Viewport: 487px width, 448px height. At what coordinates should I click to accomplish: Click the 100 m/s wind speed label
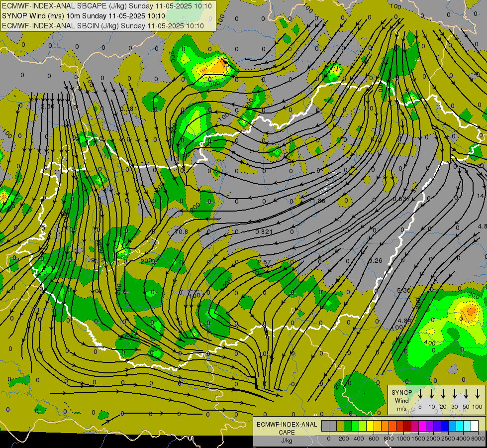[478, 407]
